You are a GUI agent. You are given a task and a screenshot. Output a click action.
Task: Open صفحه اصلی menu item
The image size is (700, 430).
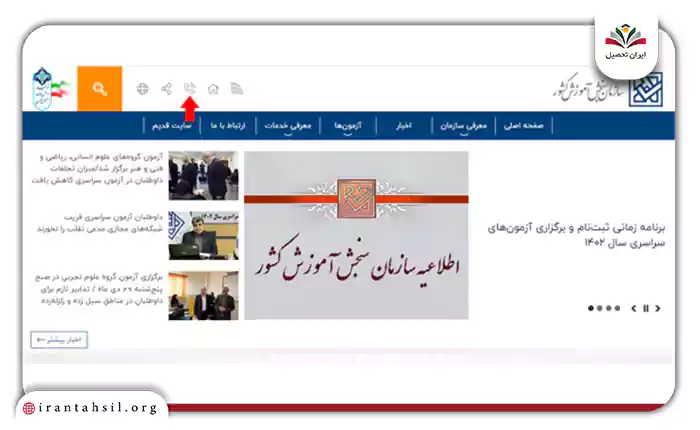(524, 125)
